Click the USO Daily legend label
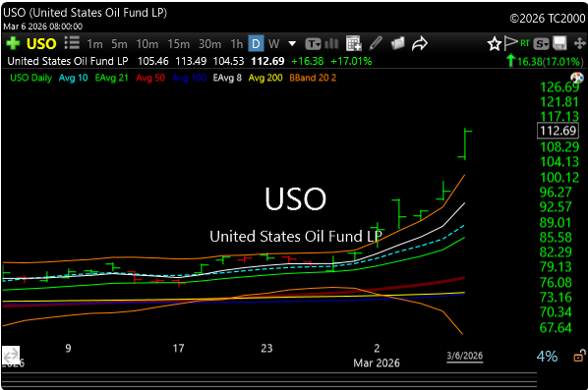588x390 pixels. coord(30,78)
